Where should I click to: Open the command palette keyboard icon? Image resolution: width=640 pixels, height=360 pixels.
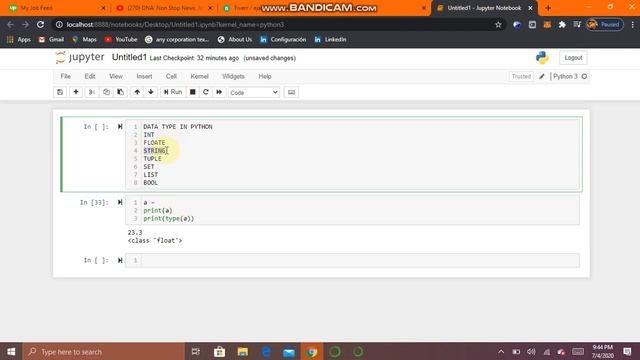tap(291, 92)
